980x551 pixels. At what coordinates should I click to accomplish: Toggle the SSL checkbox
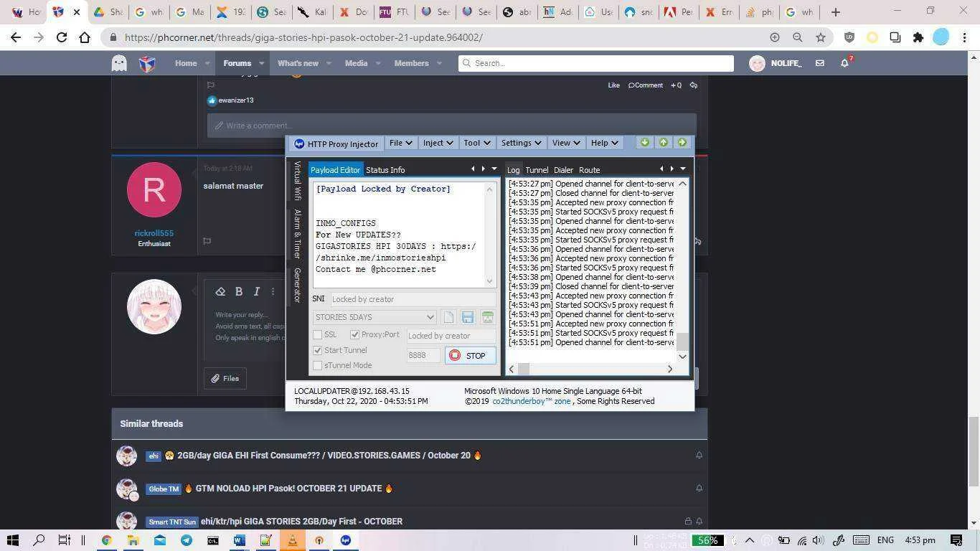317,334
